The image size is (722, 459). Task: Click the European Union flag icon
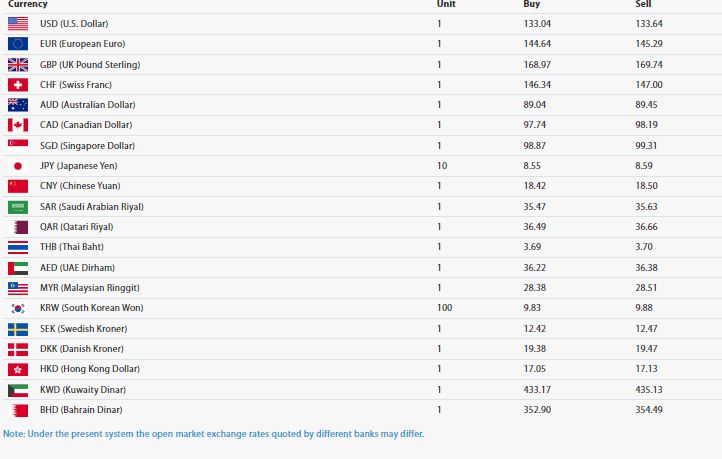18,44
